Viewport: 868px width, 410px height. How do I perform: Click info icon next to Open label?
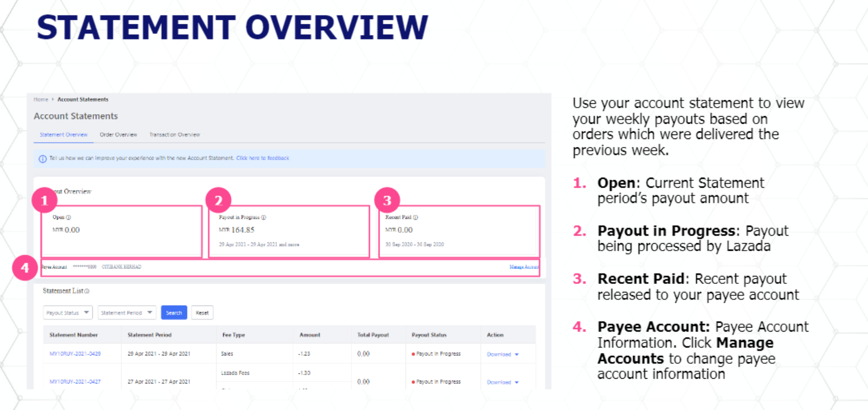[68, 217]
